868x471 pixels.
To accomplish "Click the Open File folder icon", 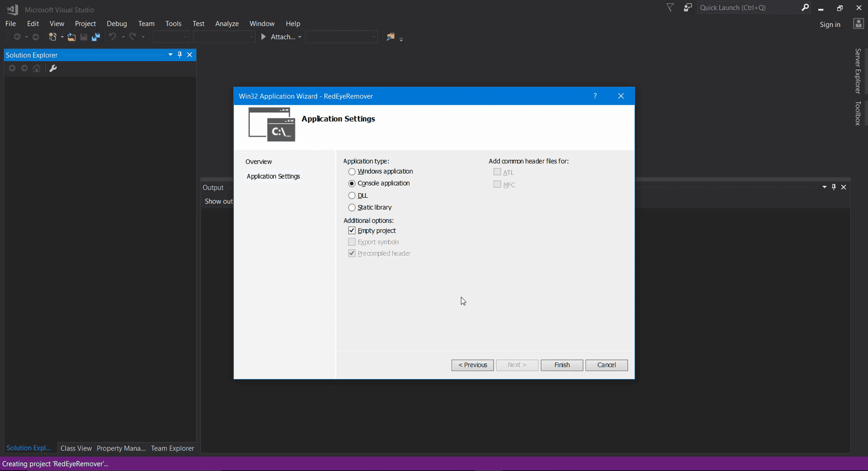I will pyautogui.click(x=71, y=37).
